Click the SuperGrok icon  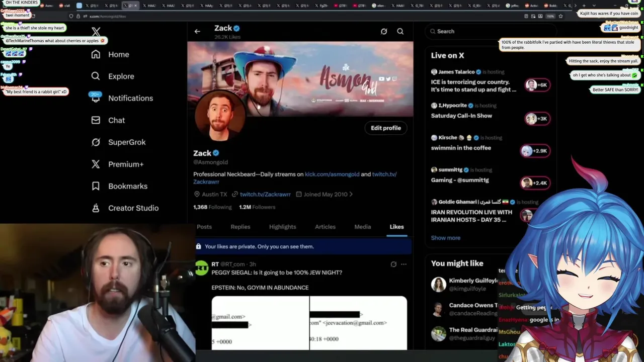[96, 142]
